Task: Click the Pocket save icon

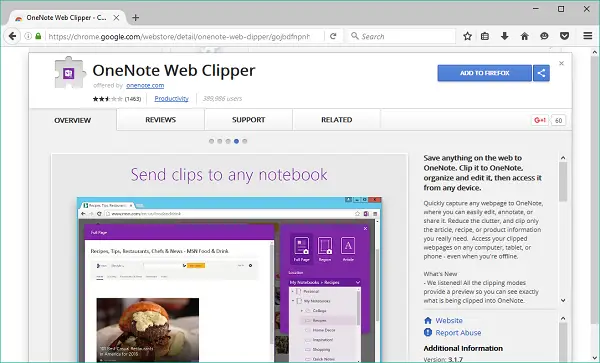Action: (564, 36)
